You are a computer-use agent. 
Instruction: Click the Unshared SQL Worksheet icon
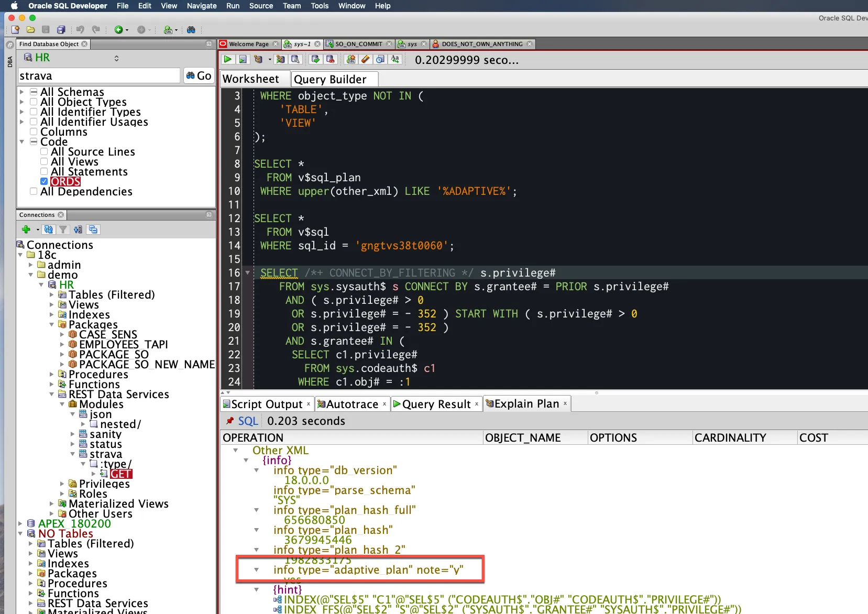pos(351,59)
